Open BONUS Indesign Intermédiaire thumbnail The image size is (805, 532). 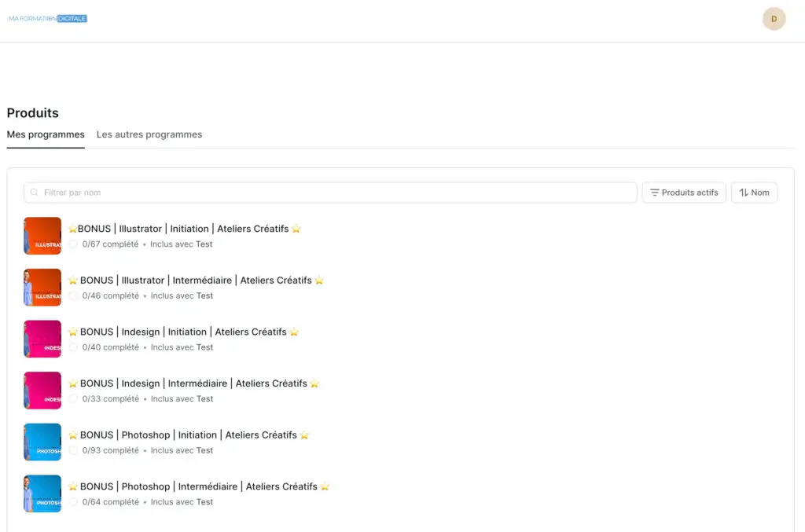coord(42,391)
